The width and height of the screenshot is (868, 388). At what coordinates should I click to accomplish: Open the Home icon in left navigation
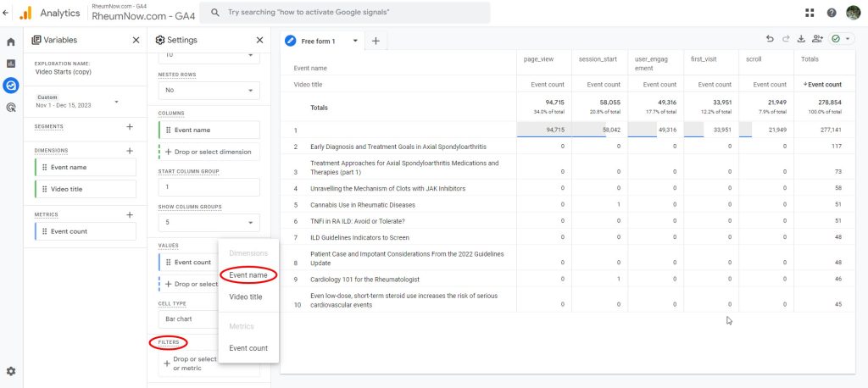point(11,42)
